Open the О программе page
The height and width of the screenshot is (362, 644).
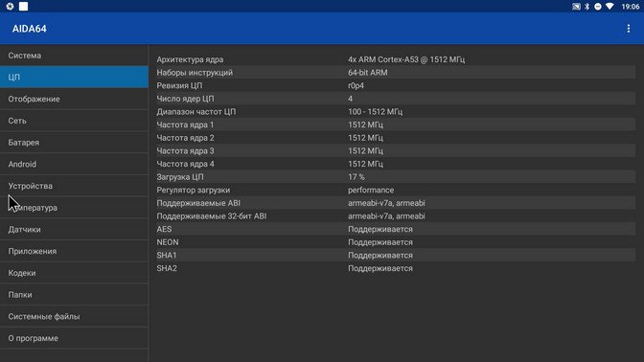tap(74, 338)
